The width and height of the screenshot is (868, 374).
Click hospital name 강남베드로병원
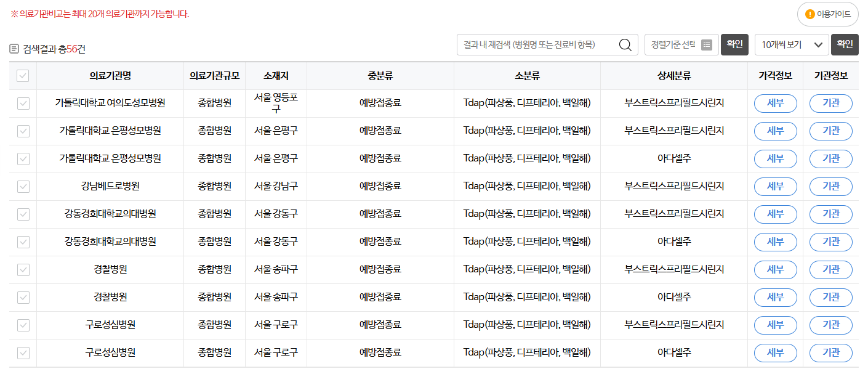point(110,187)
